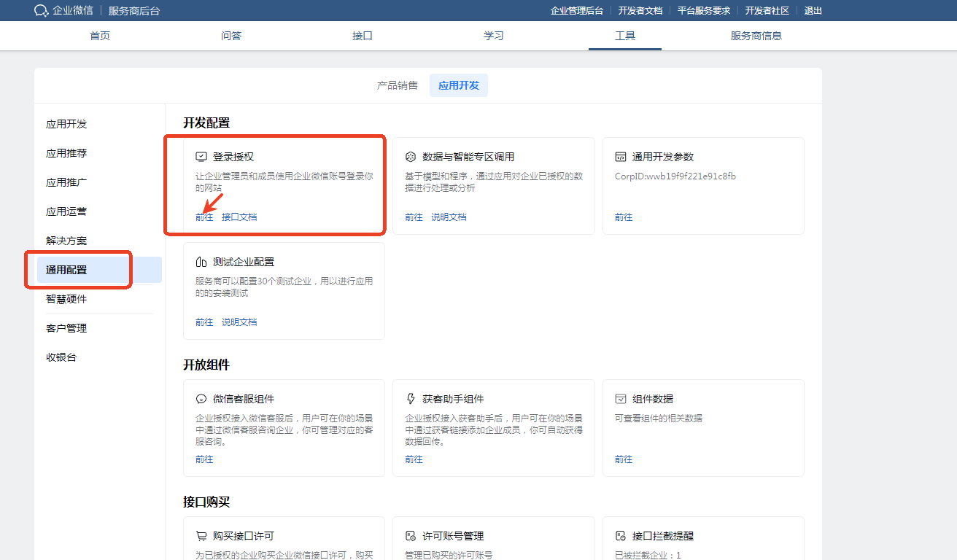The height and width of the screenshot is (560, 957).
Task: Open 开发者文档 in the top bar
Action: [640, 11]
